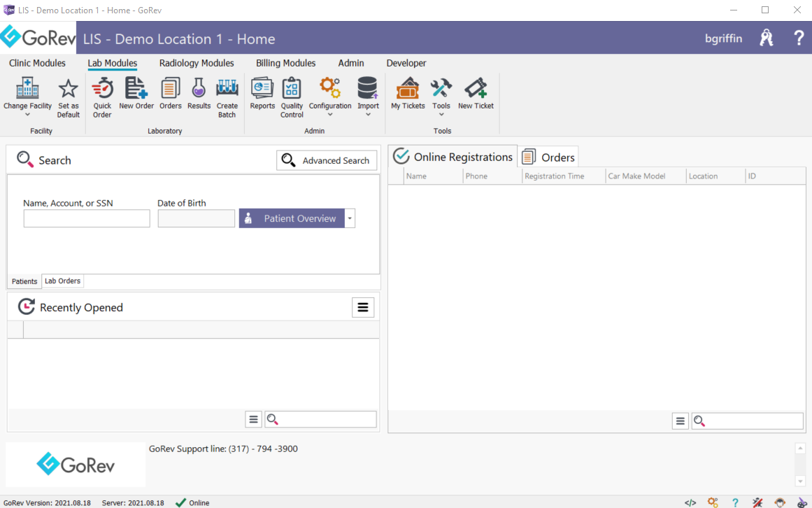
Task: Select Patients search tab
Action: [24, 281]
